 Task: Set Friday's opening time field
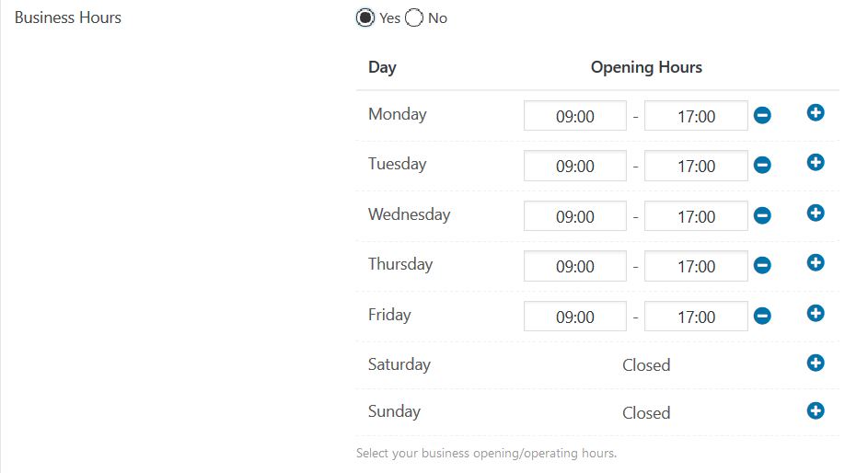(575, 317)
